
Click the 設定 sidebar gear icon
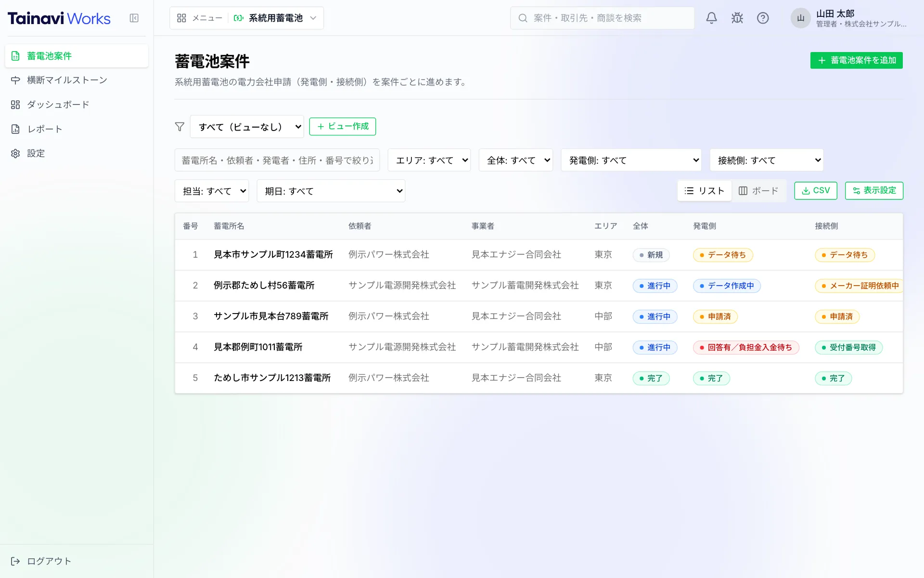click(15, 154)
